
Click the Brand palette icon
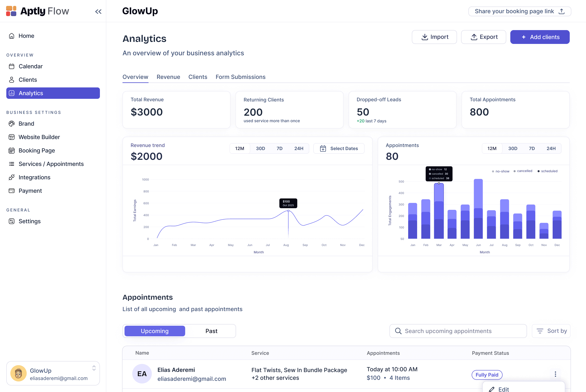12,124
